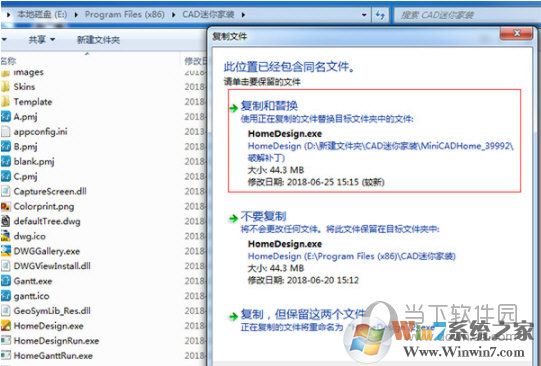Select the HomeDesignRun.exe file name
This screenshot has width=541, height=366.
(56, 341)
